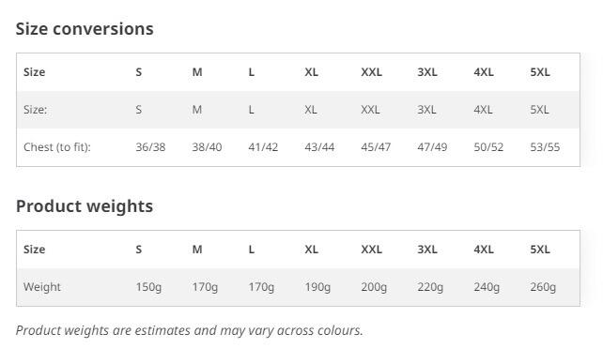The image size is (603, 364).
Task: Click the 41/42 chest value for L
Action: [x=263, y=147]
